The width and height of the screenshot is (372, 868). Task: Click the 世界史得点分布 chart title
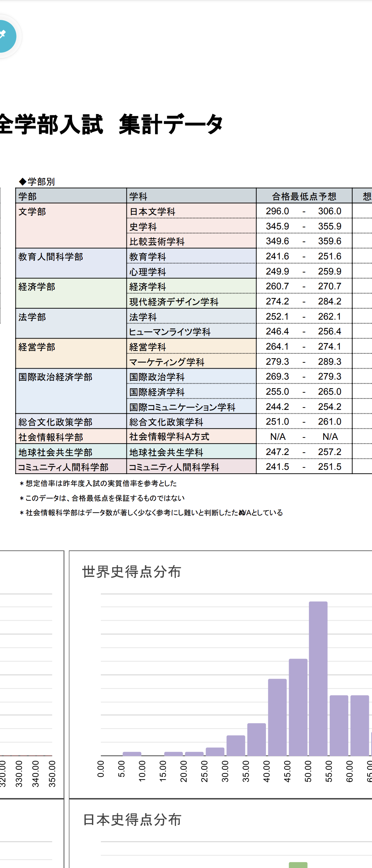pyautogui.click(x=132, y=572)
